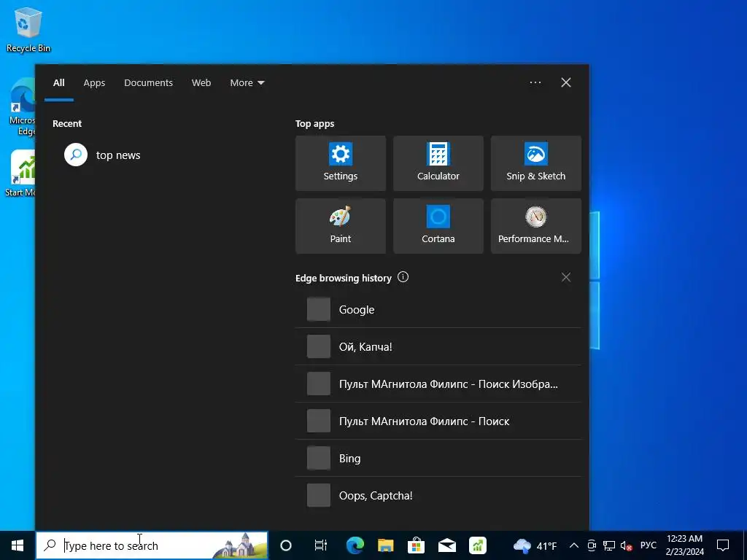Launch Microsoft Edge from the taskbar
Screen dimensions: 747x560
coord(355,545)
